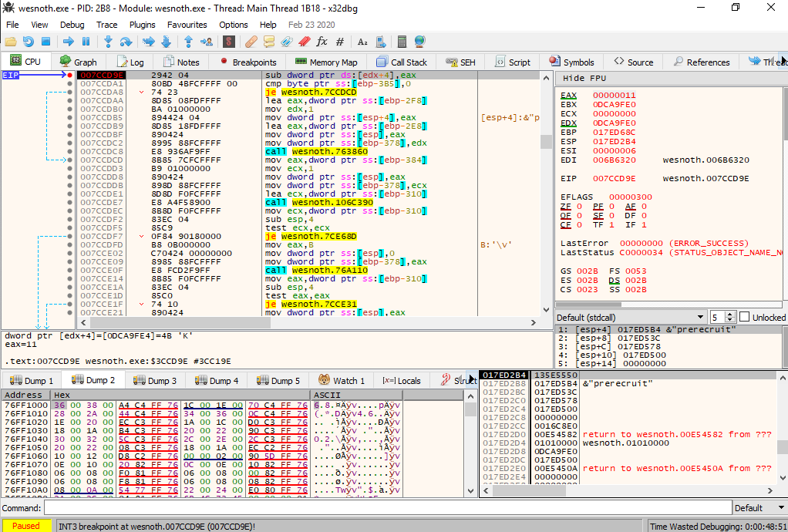The height and width of the screenshot is (532, 788).
Task: Open Bookmarks via red ribbon icon
Action: tap(304, 42)
